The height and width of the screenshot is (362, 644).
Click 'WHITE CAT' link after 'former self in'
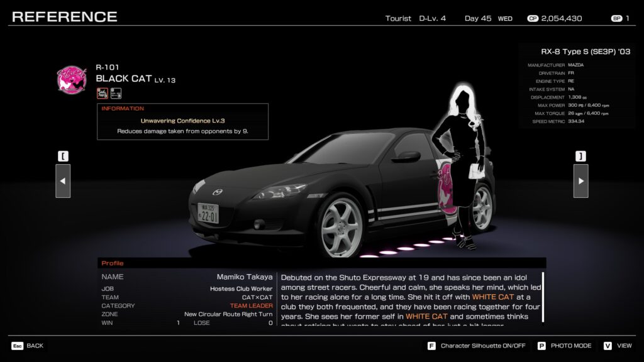pos(426,317)
